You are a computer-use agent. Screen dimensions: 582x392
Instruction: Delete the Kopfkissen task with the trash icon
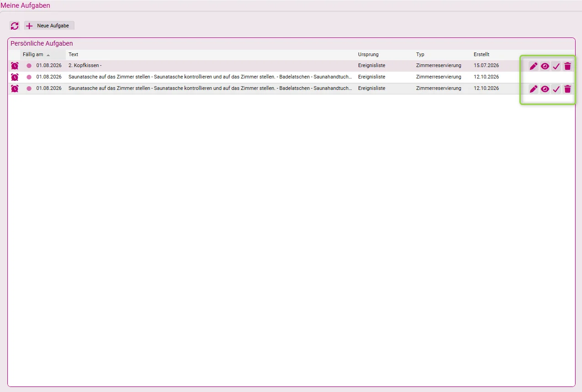tap(567, 66)
